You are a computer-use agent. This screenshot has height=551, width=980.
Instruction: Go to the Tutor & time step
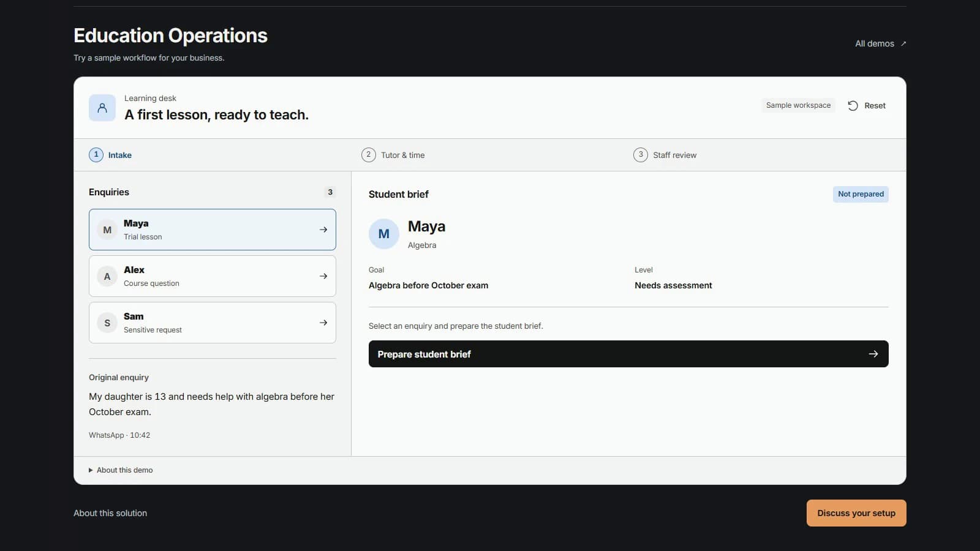coord(393,155)
